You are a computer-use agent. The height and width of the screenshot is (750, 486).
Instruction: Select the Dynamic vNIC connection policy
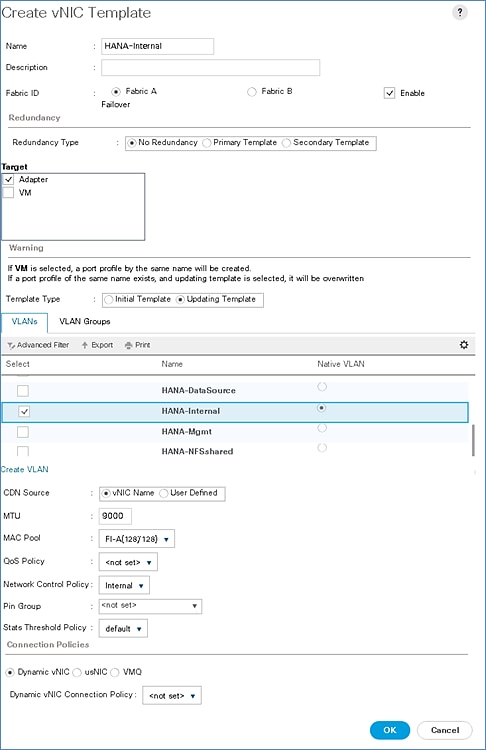tap(10, 673)
